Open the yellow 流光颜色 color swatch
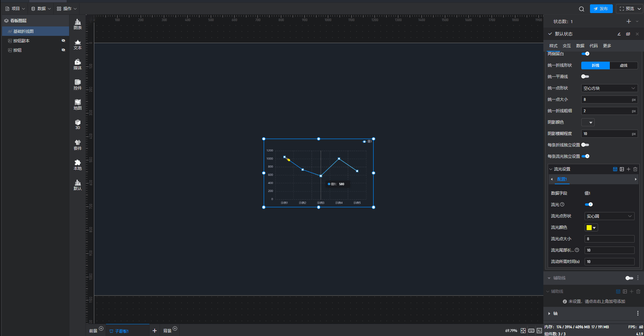The height and width of the screenshot is (336, 644). 591,228
